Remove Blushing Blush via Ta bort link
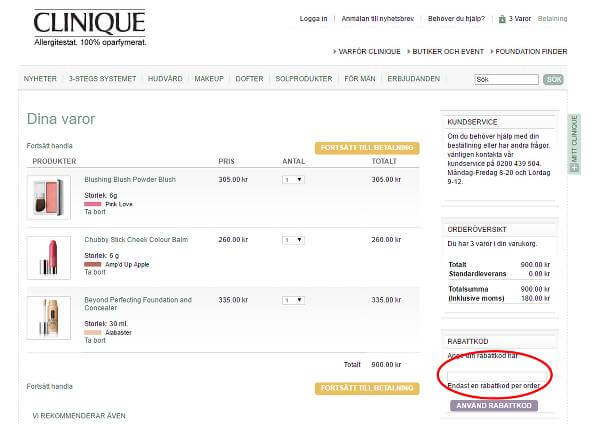Screen dimensions: 600x424 (x=95, y=212)
